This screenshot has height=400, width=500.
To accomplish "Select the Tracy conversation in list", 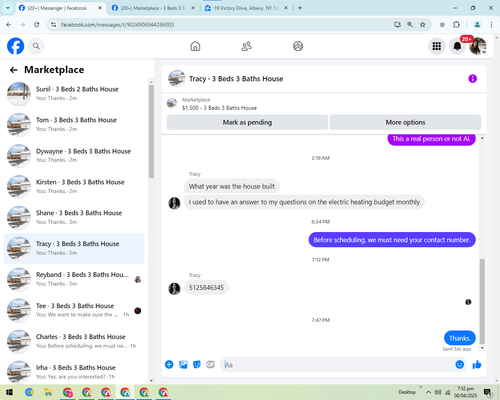I will click(x=74, y=248).
